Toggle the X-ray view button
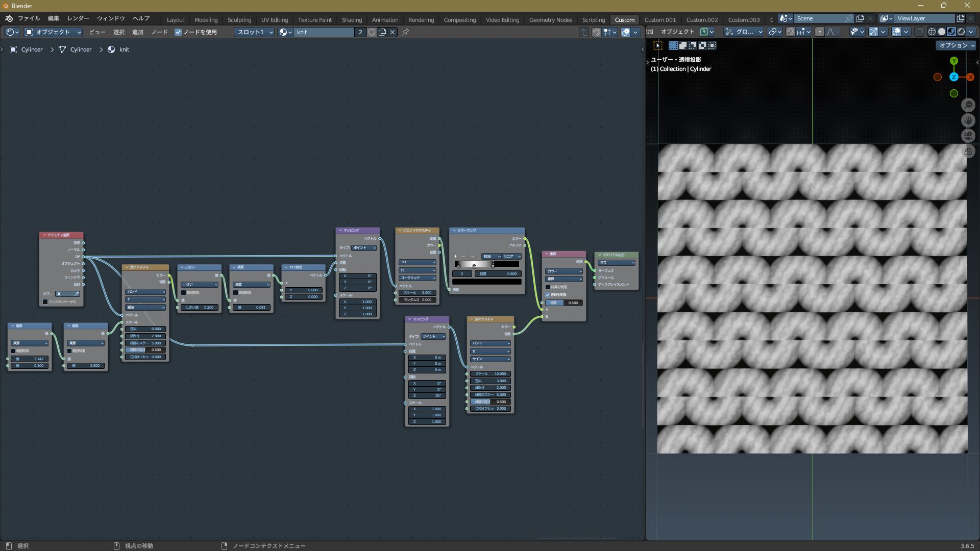The width and height of the screenshot is (980, 551). pyautogui.click(x=919, y=32)
